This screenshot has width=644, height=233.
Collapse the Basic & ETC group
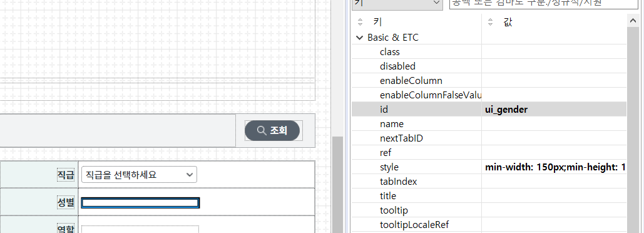(x=359, y=38)
